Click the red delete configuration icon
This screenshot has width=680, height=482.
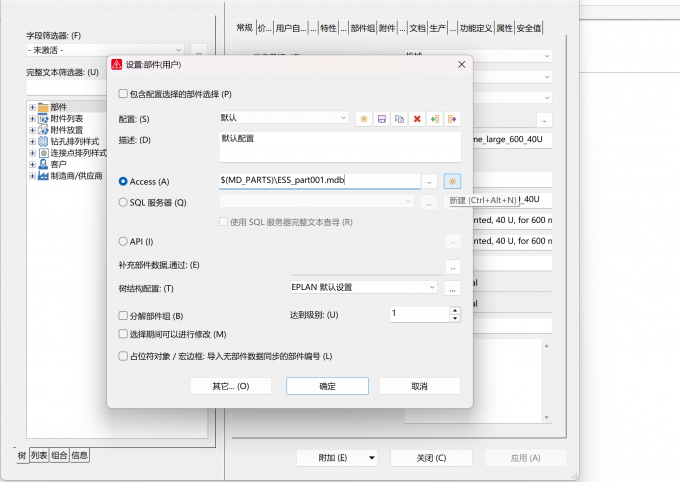click(417, 119)
